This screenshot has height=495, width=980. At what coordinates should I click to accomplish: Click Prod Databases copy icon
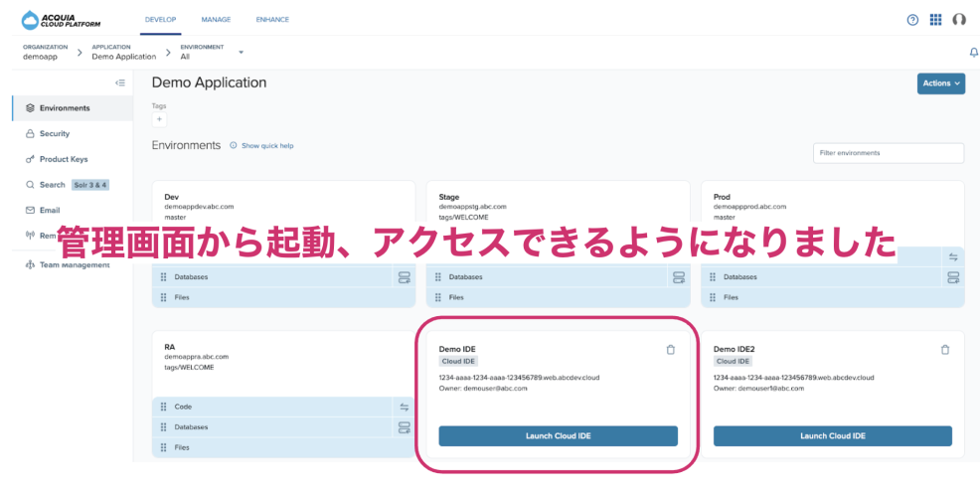coord(952,277)
